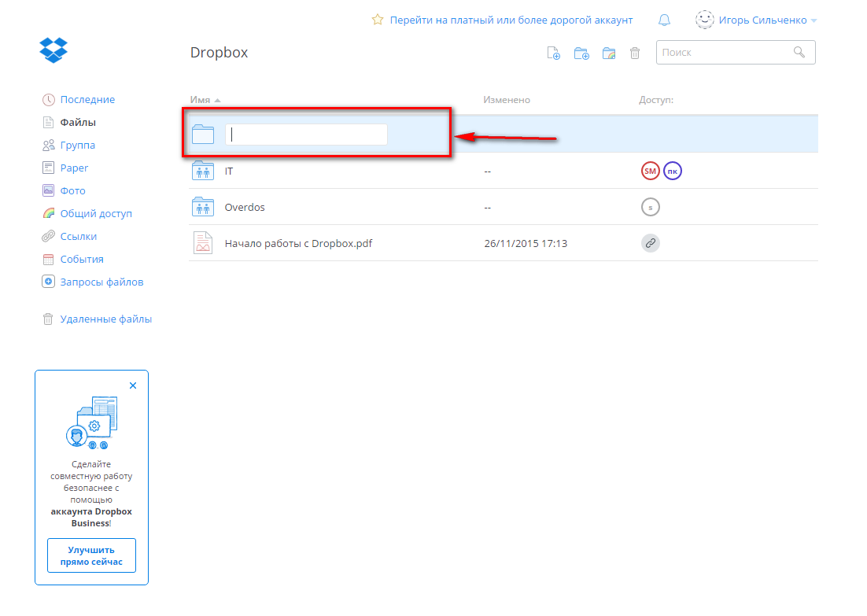Viewport: 867px width, 616px height.
Task: Open Файлы in sidebar
Action: pos(78,122)
